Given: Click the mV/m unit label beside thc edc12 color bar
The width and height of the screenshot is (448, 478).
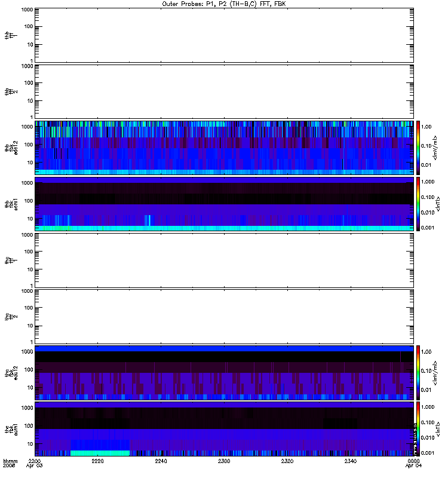Looking at the screenshot, I should coord(435,373).
